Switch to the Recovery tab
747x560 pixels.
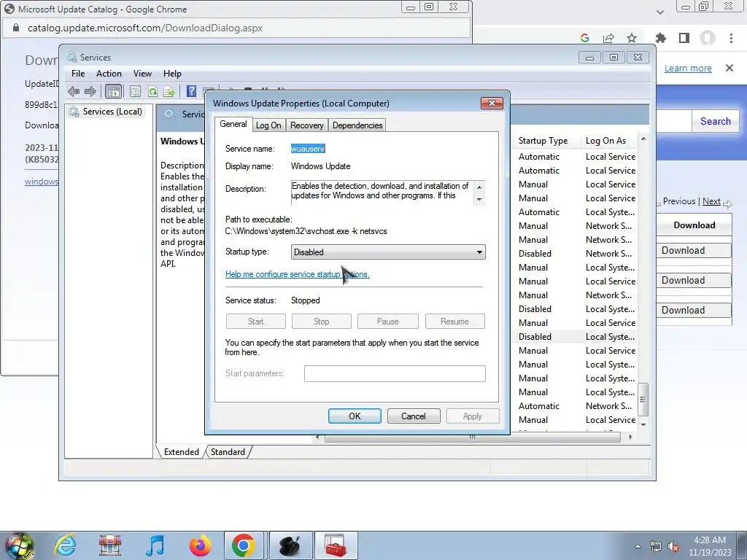point(307,125)
